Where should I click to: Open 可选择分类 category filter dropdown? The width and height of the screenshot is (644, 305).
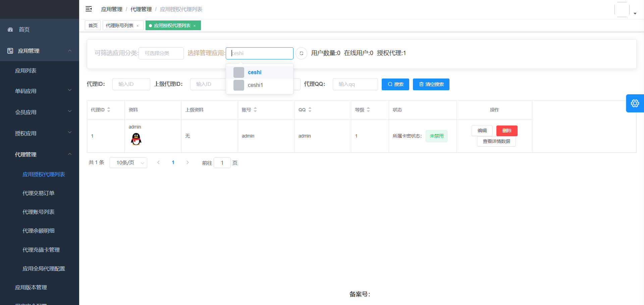click(161, 53)
